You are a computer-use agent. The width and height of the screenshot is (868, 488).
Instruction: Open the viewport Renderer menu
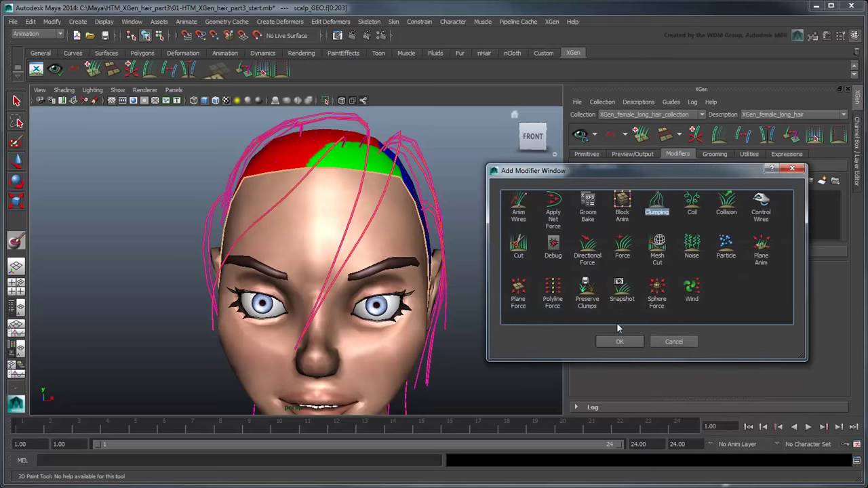point(145,90)
